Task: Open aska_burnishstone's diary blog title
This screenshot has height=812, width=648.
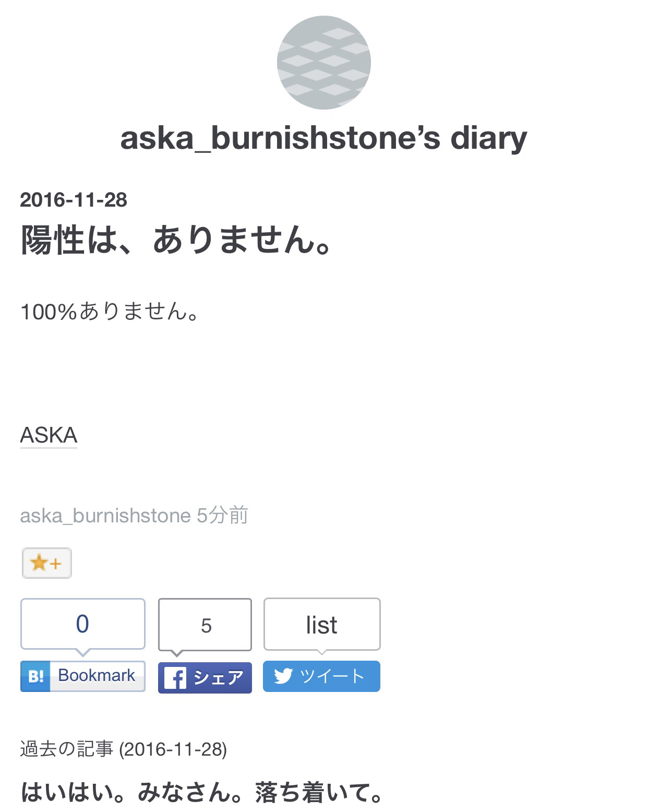Action: click(323, 138)
